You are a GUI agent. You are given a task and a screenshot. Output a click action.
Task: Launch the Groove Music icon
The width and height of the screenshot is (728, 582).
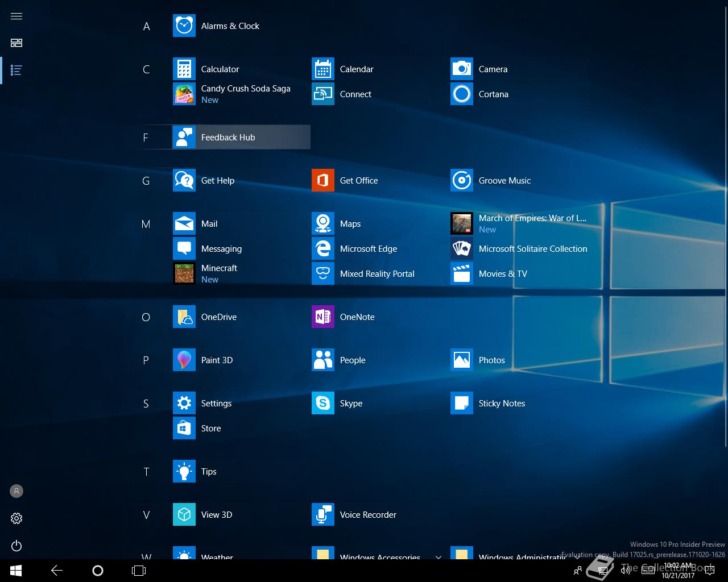pos(462,181)
